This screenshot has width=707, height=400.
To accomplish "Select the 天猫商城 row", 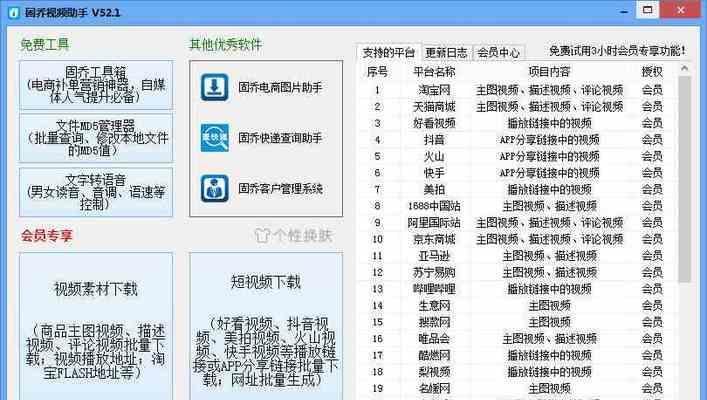I will click(518, 106).
